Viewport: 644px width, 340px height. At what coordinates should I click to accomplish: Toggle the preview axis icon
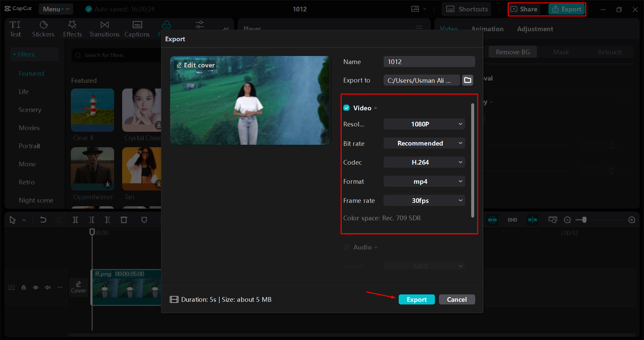[532, 220]
